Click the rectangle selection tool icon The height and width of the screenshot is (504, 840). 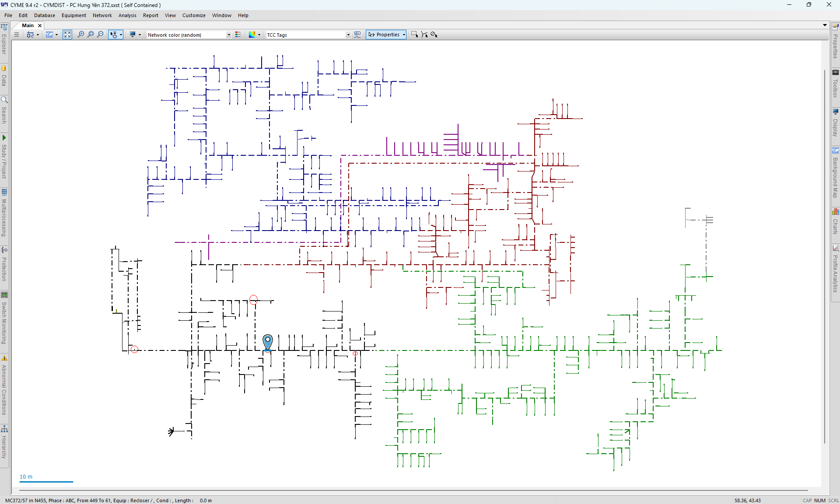[414, 35]
